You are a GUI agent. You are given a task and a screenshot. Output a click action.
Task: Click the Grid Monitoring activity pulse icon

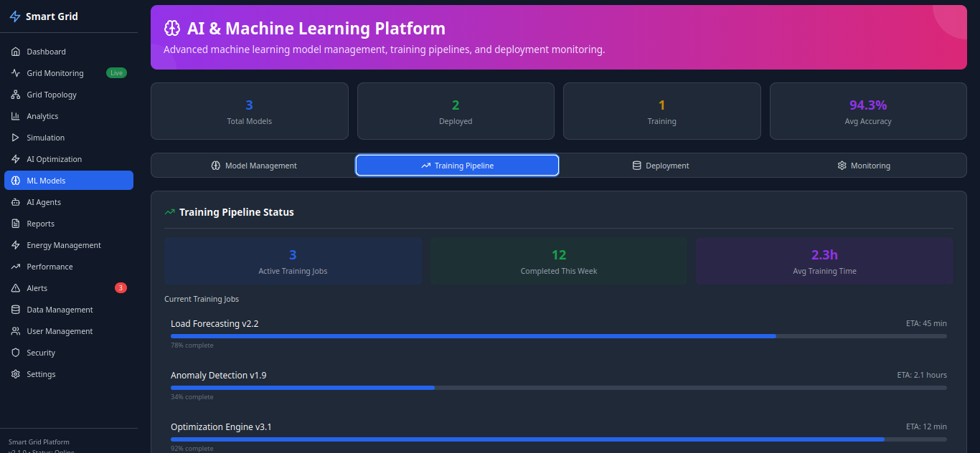(16, 73)
